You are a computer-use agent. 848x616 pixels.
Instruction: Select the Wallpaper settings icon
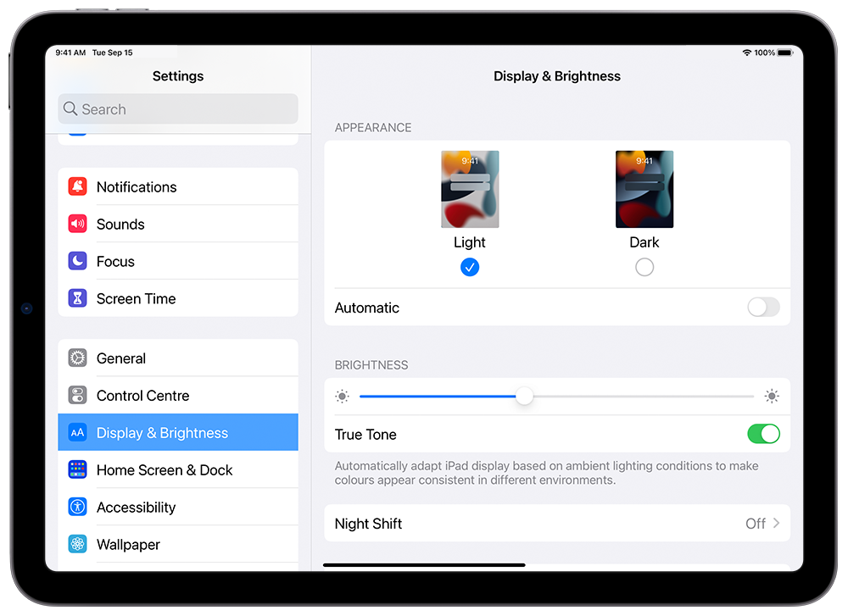point(77,544)
